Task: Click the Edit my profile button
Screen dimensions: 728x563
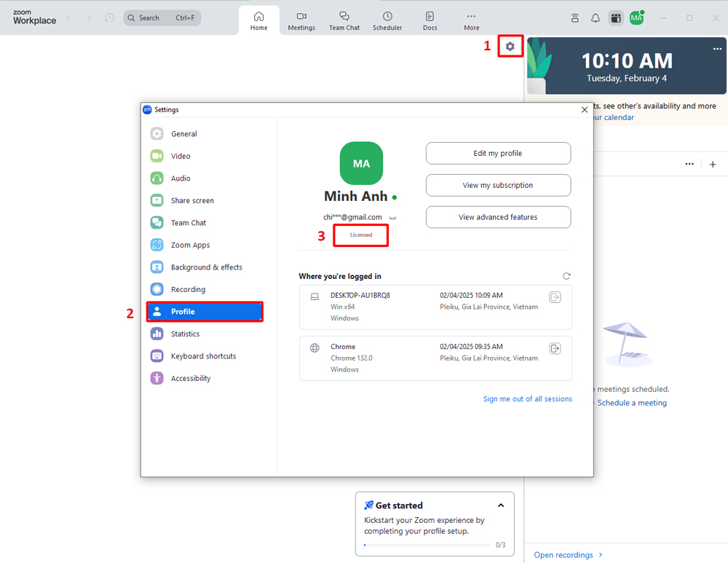Action: [x=498, y=153]
